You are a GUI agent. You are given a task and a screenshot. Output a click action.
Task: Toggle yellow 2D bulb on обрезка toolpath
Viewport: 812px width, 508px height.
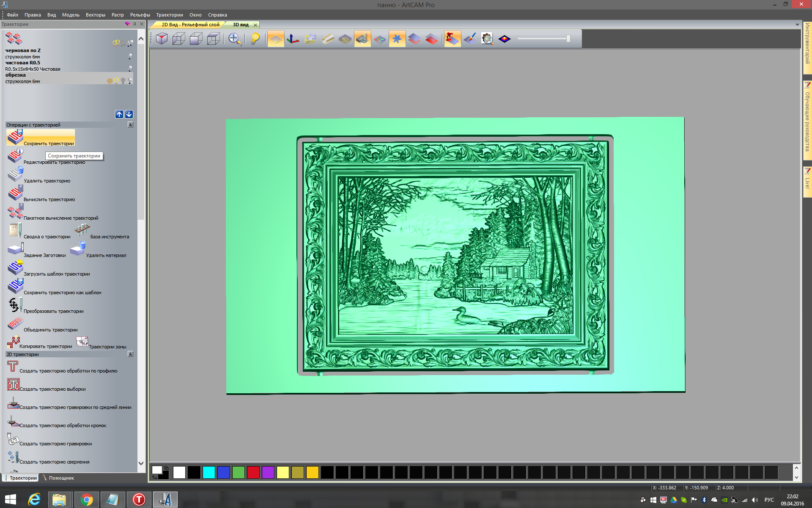tap(116, 80)
